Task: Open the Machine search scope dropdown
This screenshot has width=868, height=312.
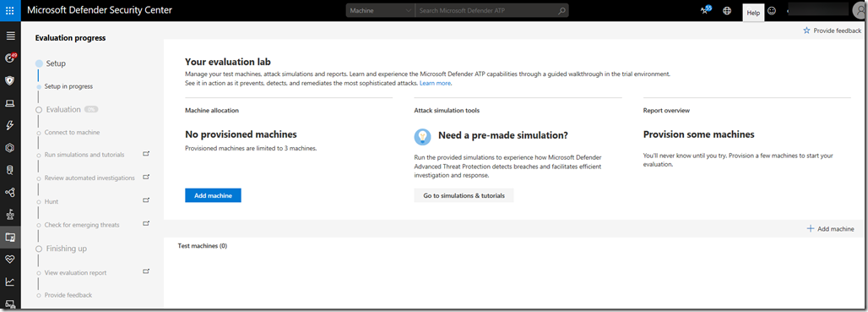Action: (380, 10)
